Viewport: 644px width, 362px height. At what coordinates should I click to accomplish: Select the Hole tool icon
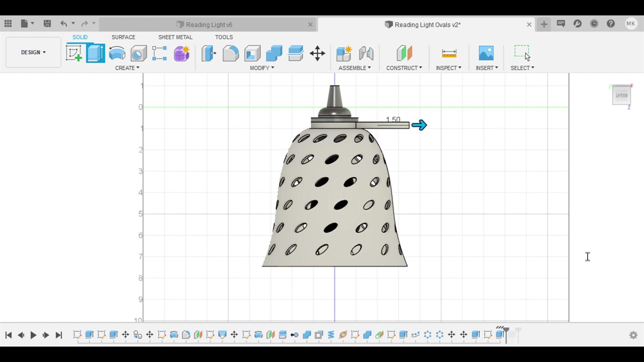tap(139, 53)
